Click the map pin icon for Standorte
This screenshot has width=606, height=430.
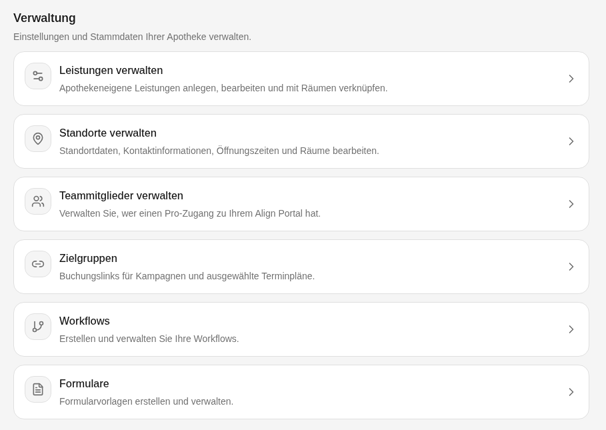38,139
